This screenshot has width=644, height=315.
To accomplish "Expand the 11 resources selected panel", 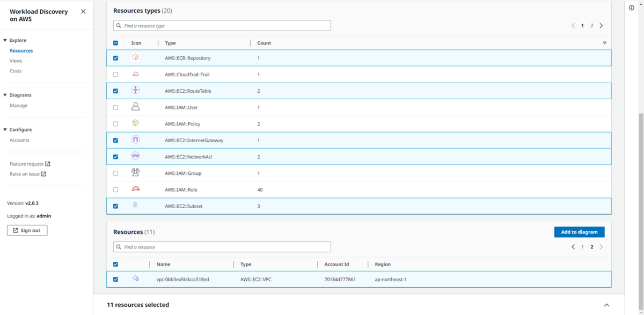I will pyautogui.click(x=606, y=305).
